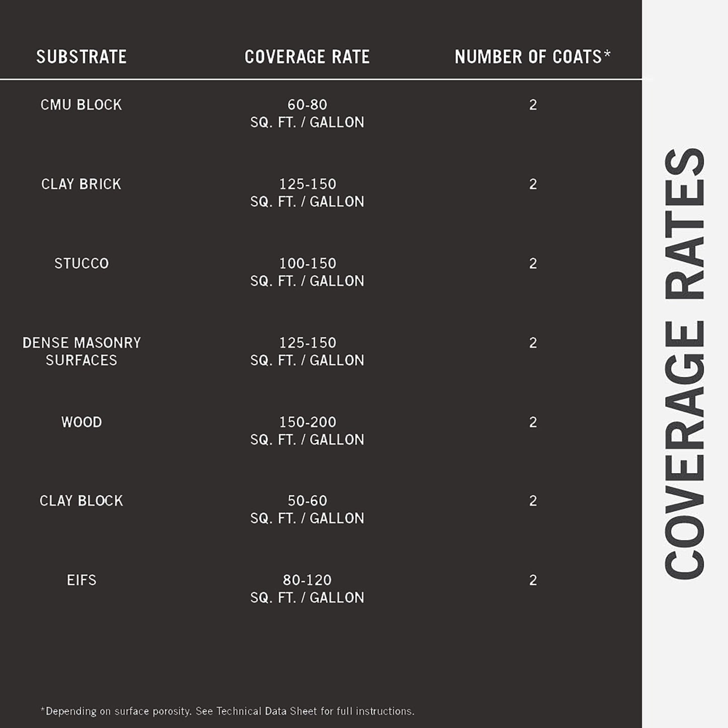This screenshot has width=728, height=728.
Task: Click the SUBSTRATE column header
Action: coord(81,57)
